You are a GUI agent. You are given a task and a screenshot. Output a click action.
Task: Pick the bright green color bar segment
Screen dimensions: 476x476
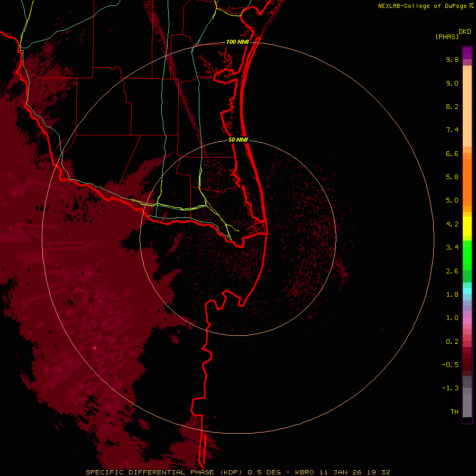pyautogui.click(x=467, y=255)
